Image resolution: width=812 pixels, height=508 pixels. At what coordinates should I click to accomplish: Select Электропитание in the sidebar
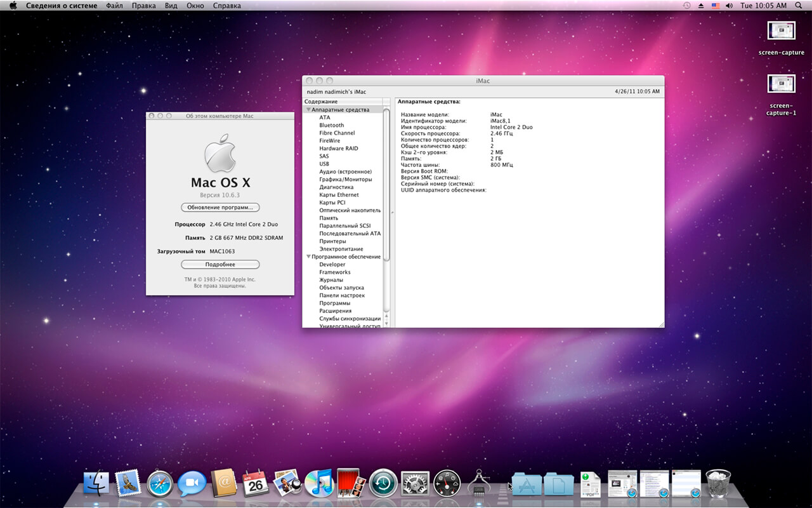tap(341, 249)
